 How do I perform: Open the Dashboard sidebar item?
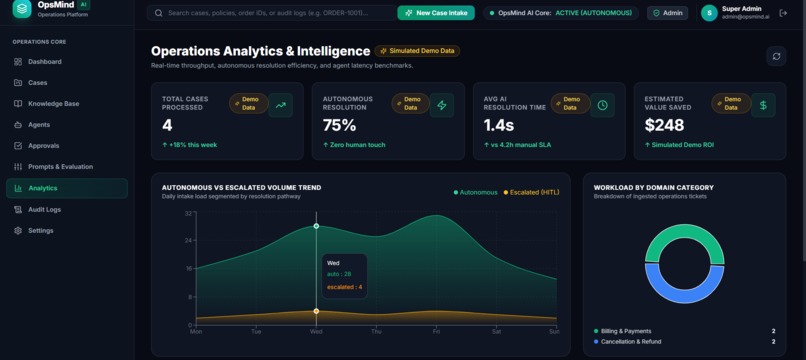tap(67, 62)
